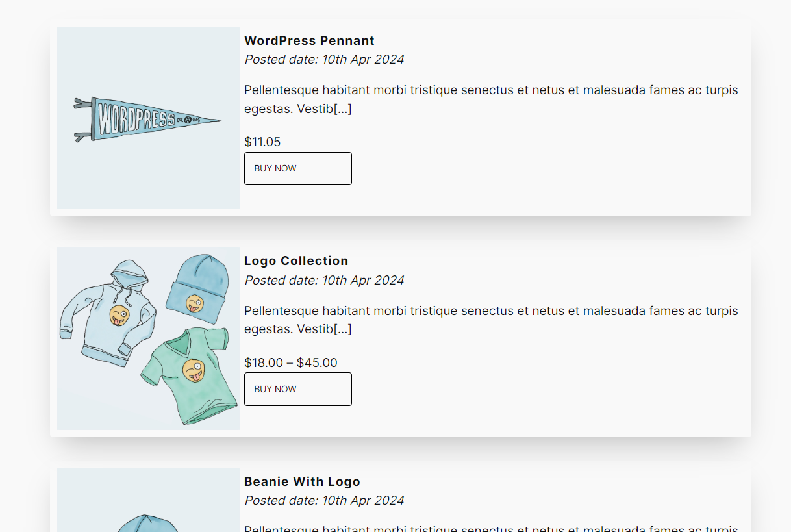Click the WORDPRESS lettering on the pennant
The height and width of the screenshot is (532, 791).
tap(136, 118)
